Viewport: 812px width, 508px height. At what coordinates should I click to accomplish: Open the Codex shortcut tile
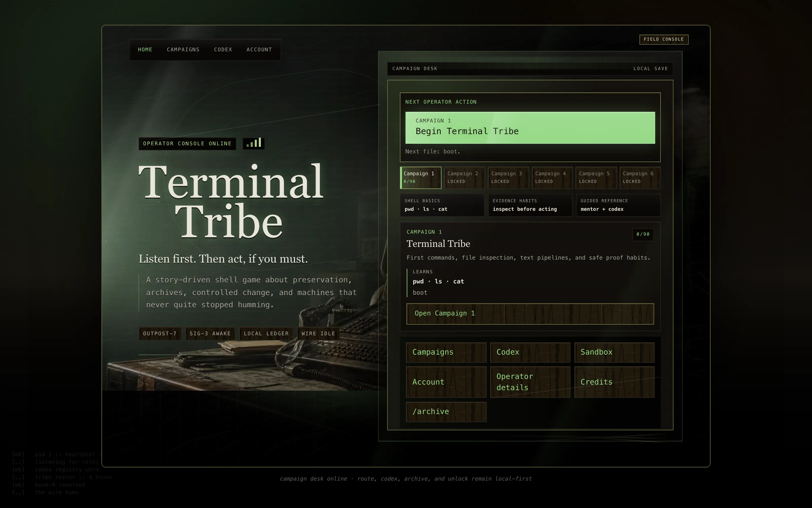coord(530,353)
